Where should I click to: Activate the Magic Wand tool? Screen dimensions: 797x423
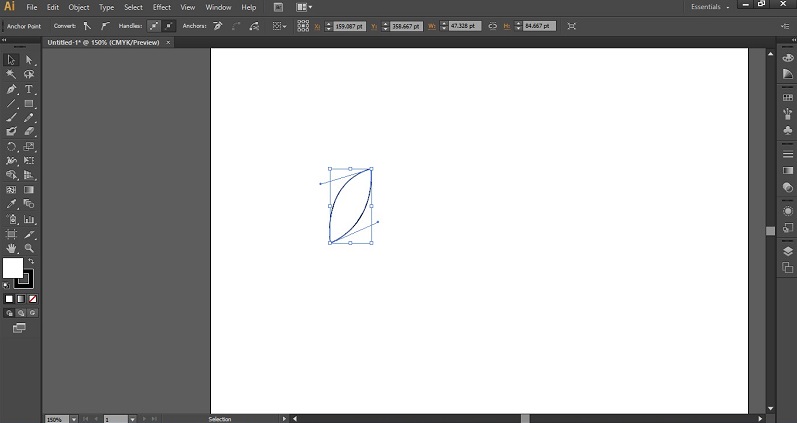(11, 74)
